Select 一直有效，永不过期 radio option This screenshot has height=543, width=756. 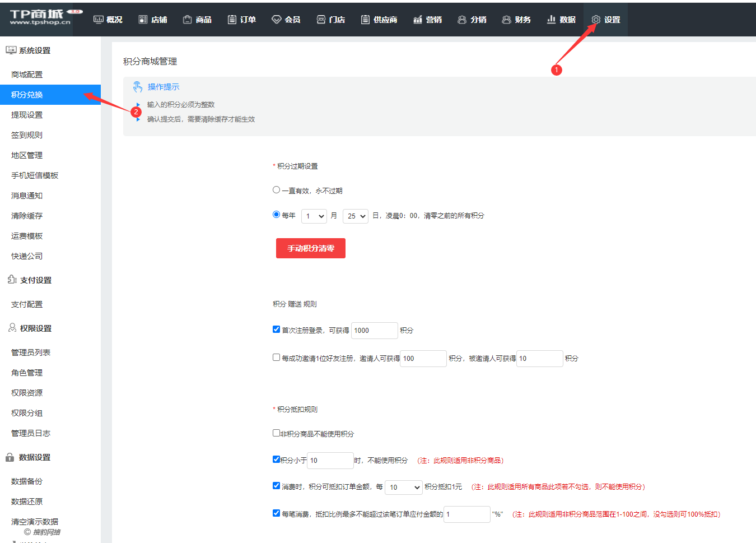point(276,190)
